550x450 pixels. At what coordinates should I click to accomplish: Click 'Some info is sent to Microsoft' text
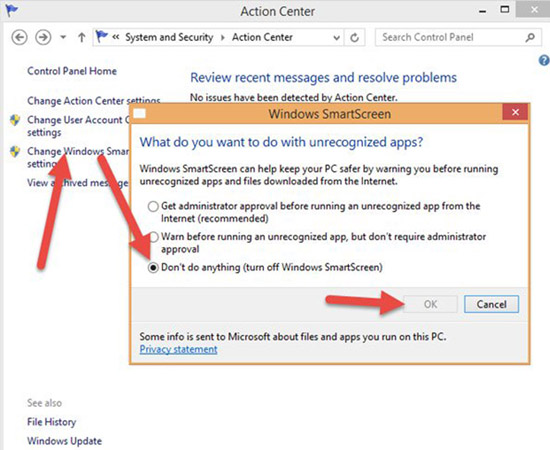(293, 337)
